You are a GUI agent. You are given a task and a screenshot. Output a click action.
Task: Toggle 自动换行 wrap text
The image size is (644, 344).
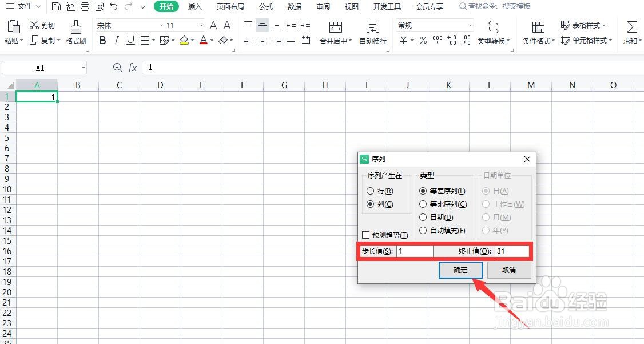click(x=372, y=33)
